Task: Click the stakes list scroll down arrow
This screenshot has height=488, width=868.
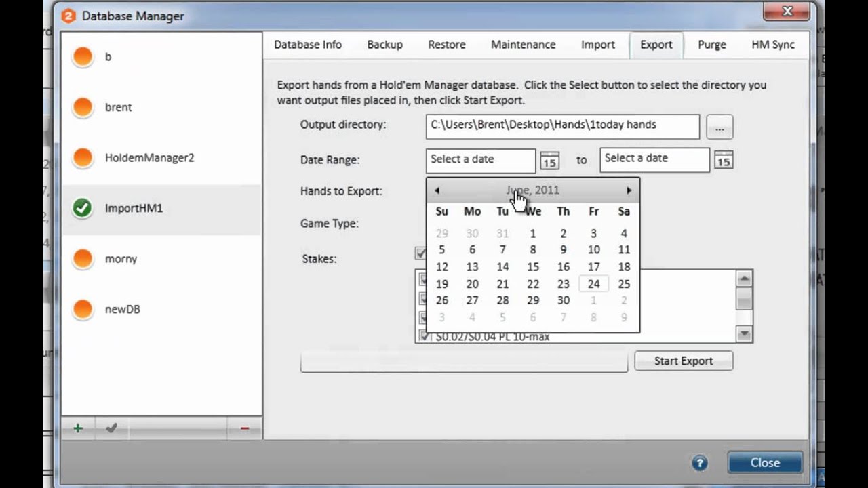Action: click(744, 333)
